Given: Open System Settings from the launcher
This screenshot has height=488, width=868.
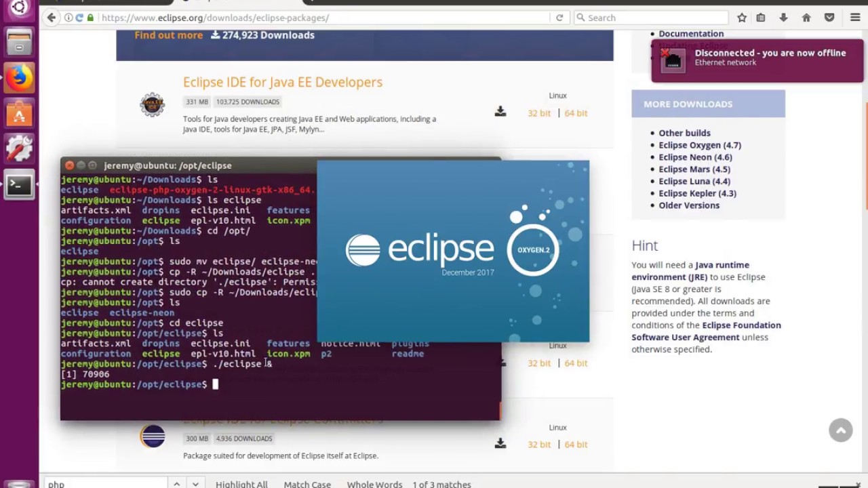Looking at the screenshot, I should [19, 149].
